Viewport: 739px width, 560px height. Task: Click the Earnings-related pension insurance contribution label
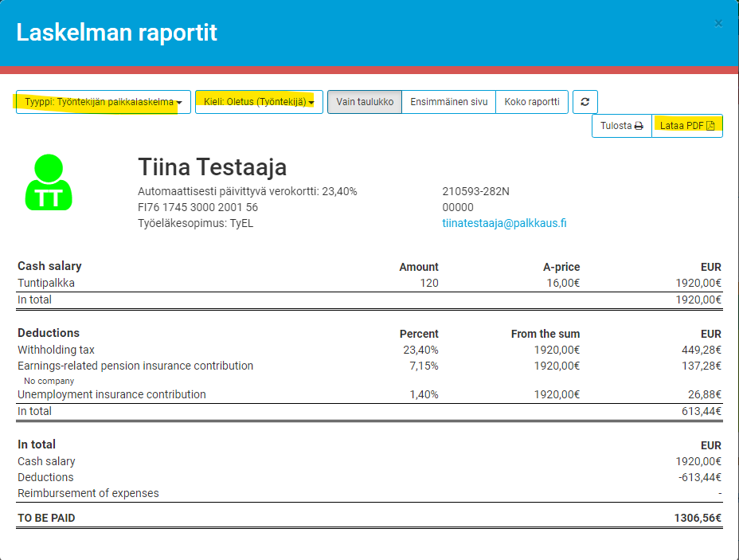[135, 366]
